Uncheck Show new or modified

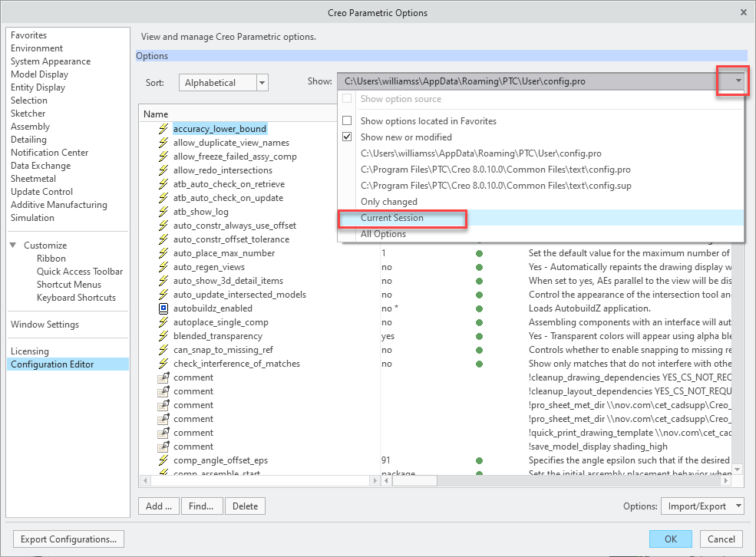pos(347,137)
